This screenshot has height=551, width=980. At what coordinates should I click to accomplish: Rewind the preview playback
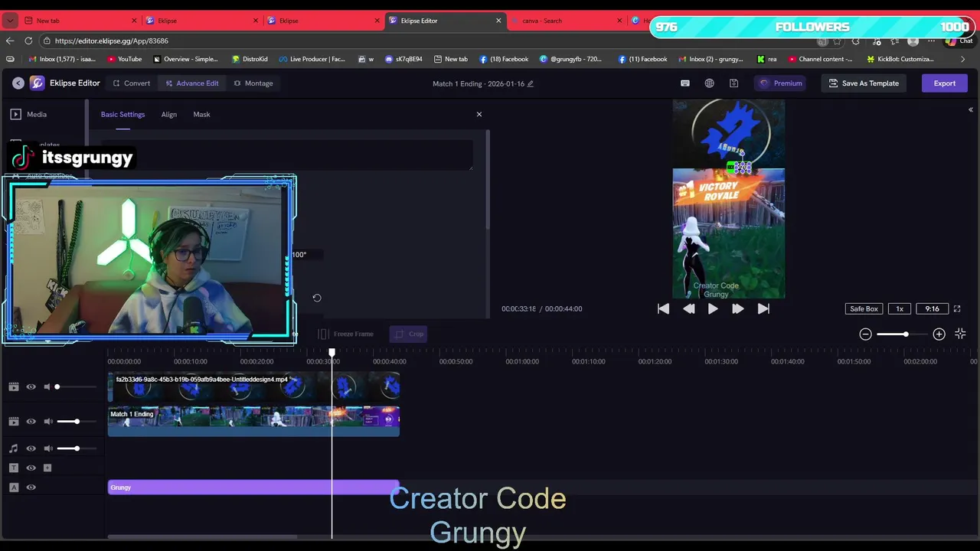pos(688,308)
